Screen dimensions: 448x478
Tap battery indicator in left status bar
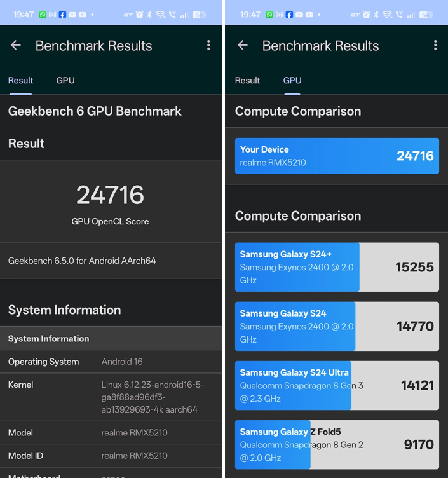pos(200,15)
